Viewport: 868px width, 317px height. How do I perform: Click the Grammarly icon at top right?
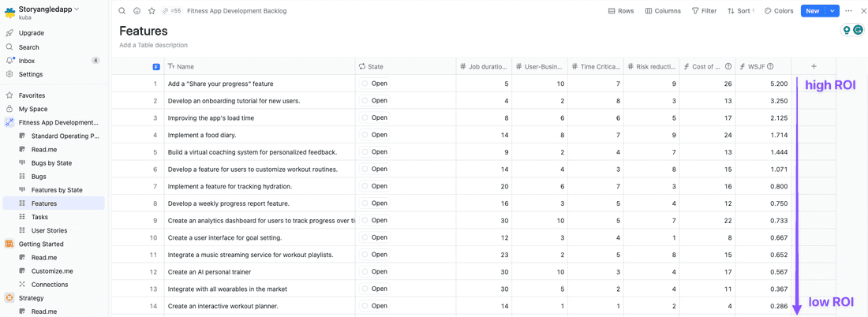pyautogui.click(x=859, y=30)
